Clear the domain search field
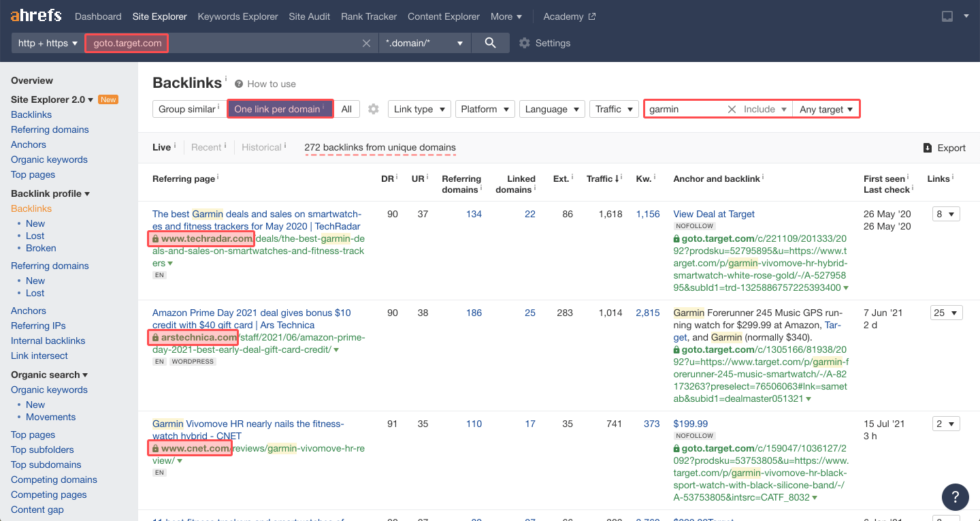Image resolution: width=980 pixels, height=521 pixels. pyautogui.click(x=366, y=43)
